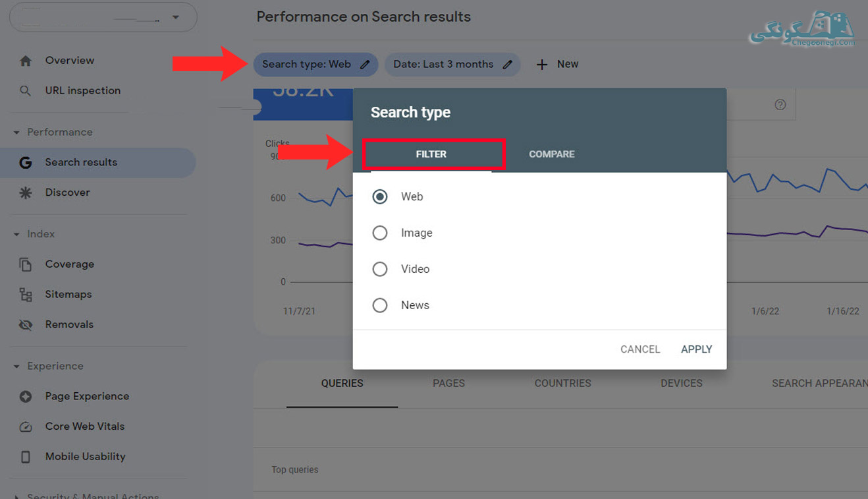Viewport: 868px width, 499px height.
Task: Click the 11/7/21 date axis label
Action: click(299, 311)
